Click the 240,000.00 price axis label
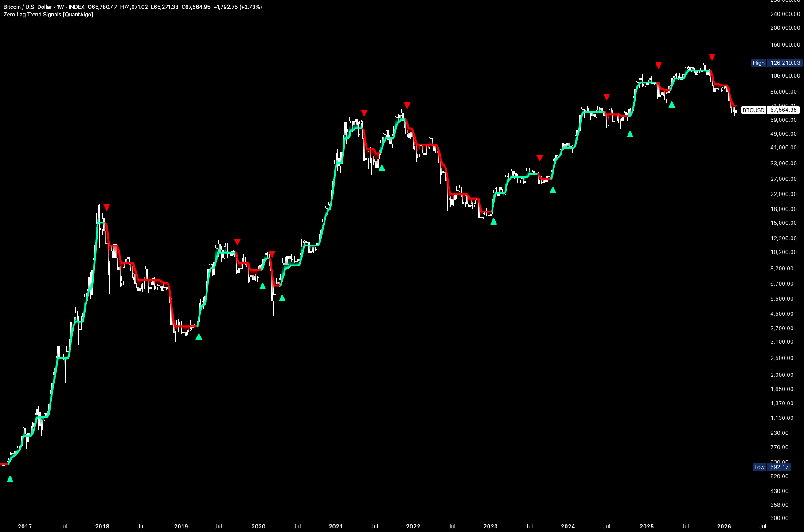Image resolution: width=804 pixels, height=532 pixels. pyautogui.click(x=785, y=14)
